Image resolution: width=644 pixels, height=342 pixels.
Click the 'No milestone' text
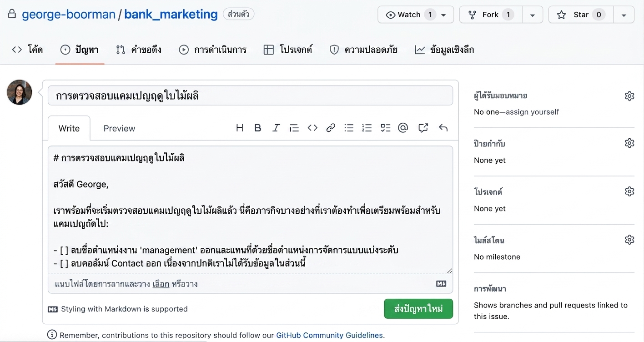point(497,257)
